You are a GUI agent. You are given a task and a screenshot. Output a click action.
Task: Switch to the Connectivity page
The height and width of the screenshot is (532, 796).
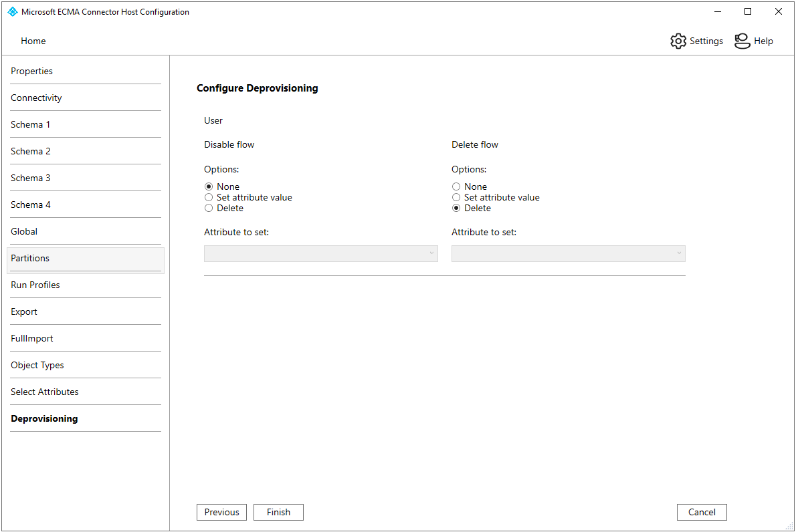click(x=36, y=98)
